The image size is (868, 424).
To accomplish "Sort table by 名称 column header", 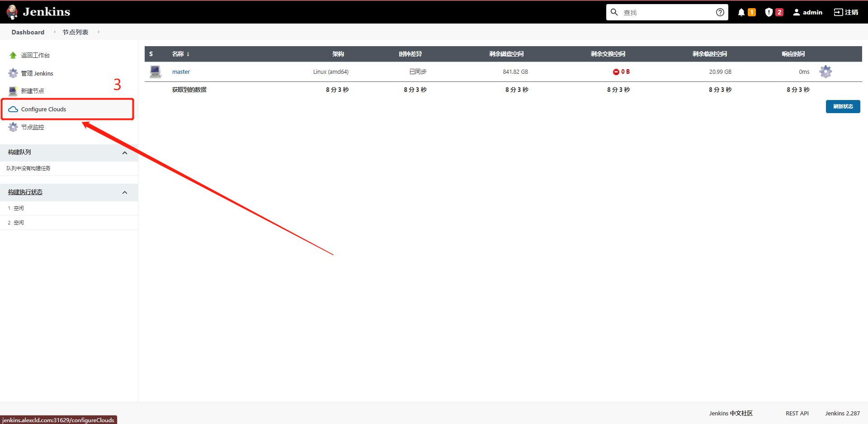I will tap(181, 54).
